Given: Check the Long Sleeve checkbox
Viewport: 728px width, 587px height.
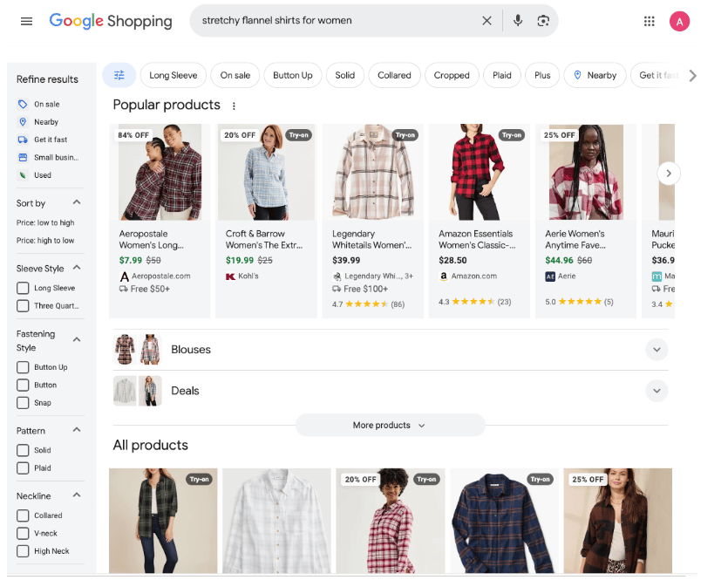Looking at the screenshot, I should [24, 288].
